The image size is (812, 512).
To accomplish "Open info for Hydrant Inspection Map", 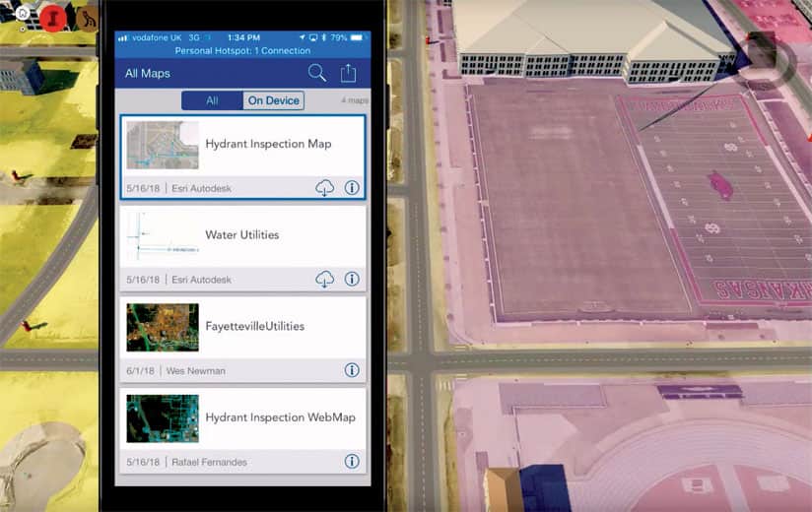I will click(x=352, y=188).
